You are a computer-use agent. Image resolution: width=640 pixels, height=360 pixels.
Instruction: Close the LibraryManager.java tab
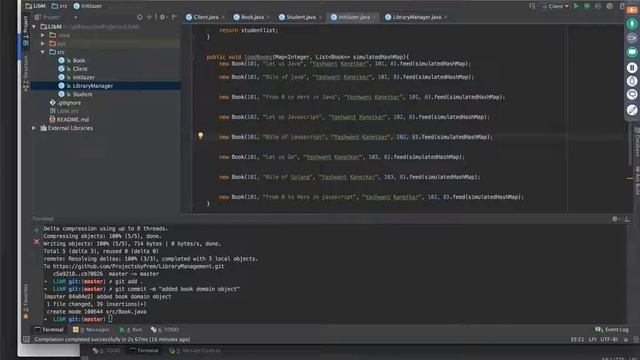pyautogui.click(x=446, y=17)
